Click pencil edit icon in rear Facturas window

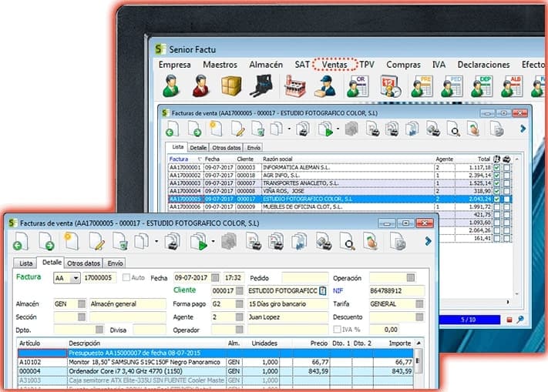click(237, 129)
